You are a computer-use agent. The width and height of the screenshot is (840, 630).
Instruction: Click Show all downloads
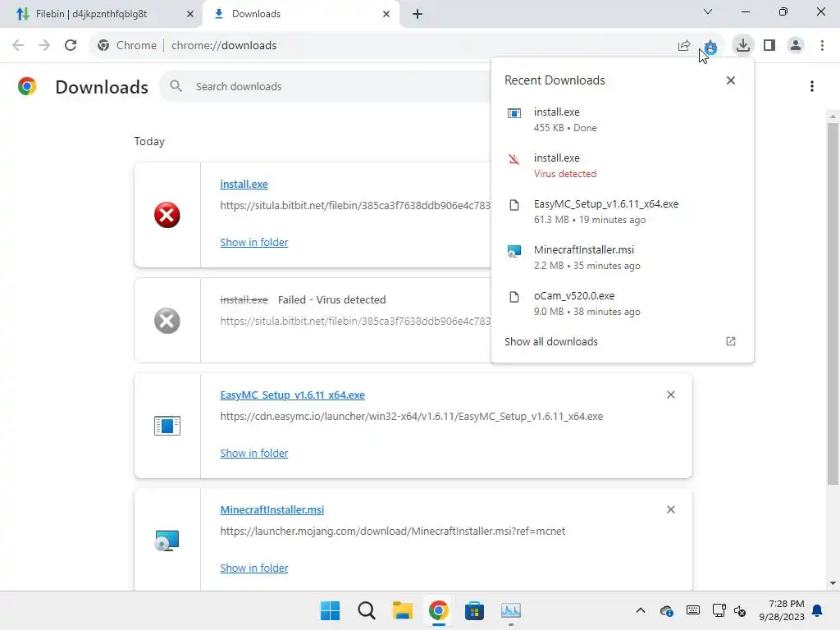click(550, 342)
